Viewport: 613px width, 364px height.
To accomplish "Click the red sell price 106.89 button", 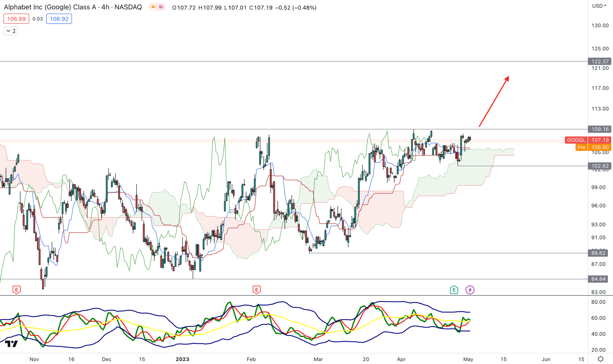I will pyautogui.click(x=16, y=19).
